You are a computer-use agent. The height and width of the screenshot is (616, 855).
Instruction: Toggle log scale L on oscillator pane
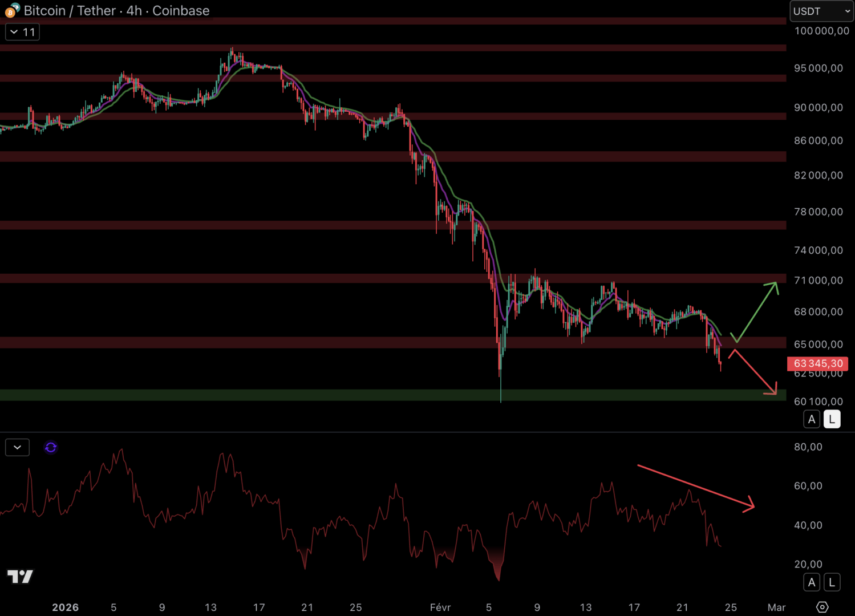tap(832, 582)
